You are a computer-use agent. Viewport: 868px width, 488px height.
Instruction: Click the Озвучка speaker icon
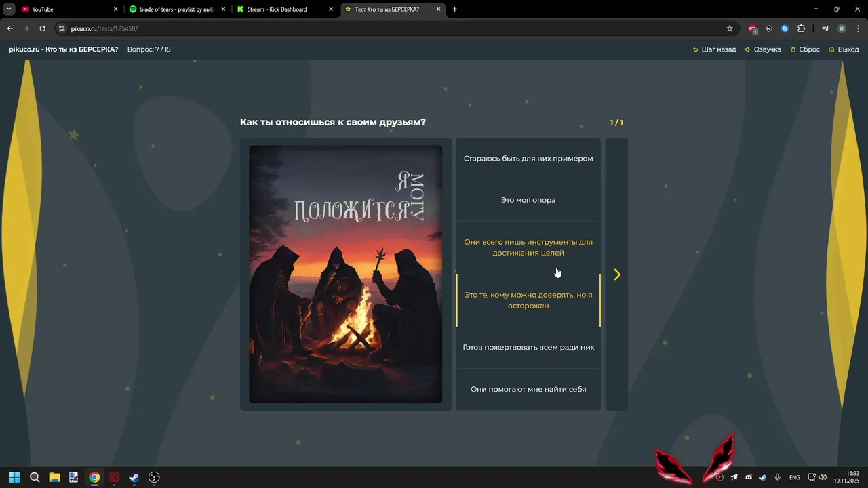point(747,49)
